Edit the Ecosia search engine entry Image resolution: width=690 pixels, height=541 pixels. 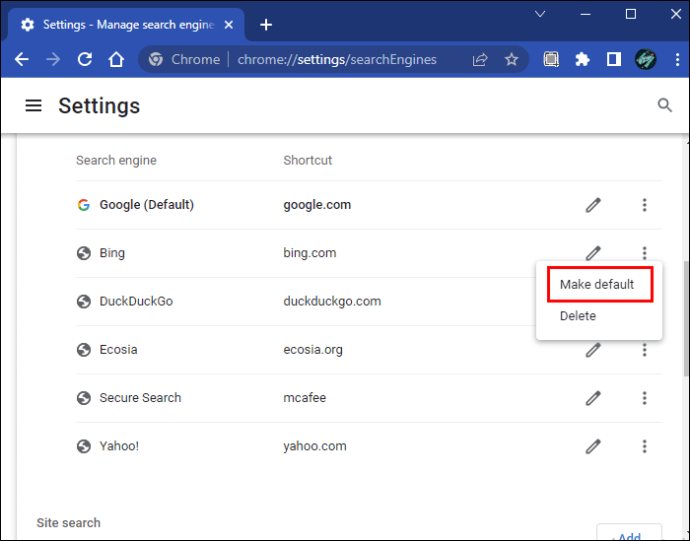[593, 350]
